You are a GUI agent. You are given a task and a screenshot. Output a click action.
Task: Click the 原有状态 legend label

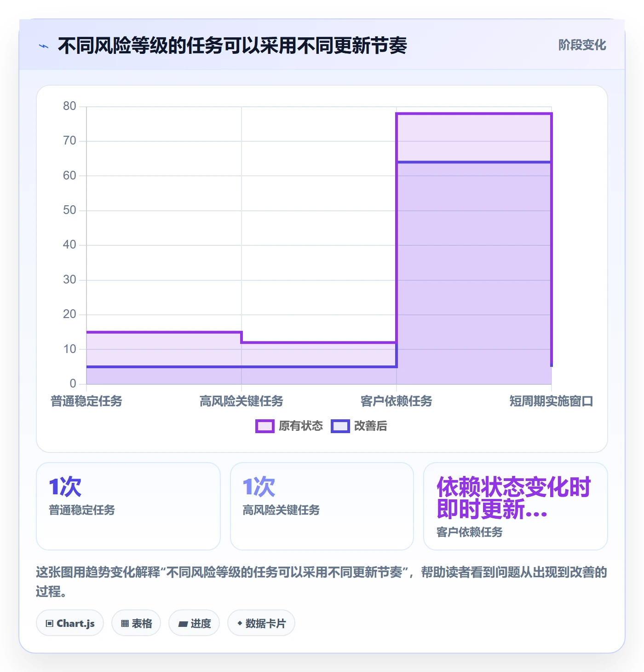(301, 426)
